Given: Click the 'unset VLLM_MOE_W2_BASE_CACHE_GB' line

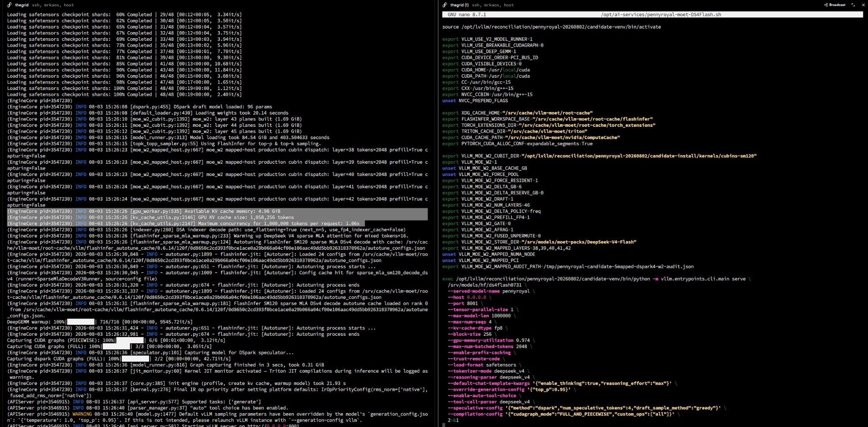Looking at the screenshot, I should coord(484,168).
